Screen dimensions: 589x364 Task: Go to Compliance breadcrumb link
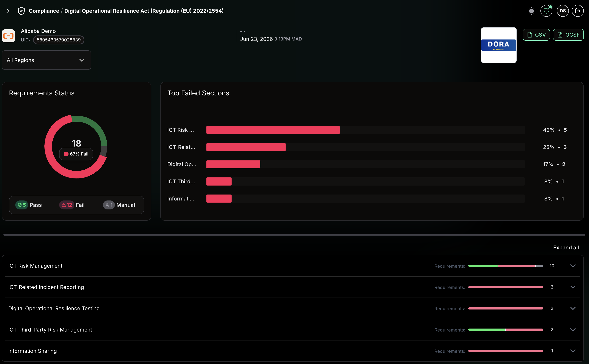point(44,11)
